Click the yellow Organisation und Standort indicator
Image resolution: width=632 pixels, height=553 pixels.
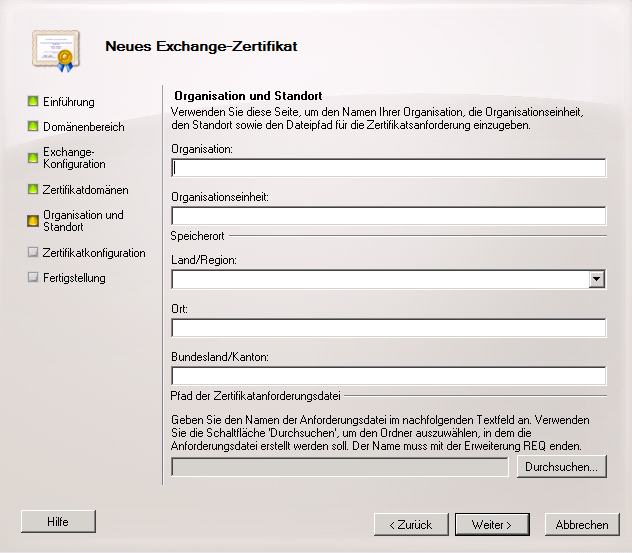pos(33,221)
